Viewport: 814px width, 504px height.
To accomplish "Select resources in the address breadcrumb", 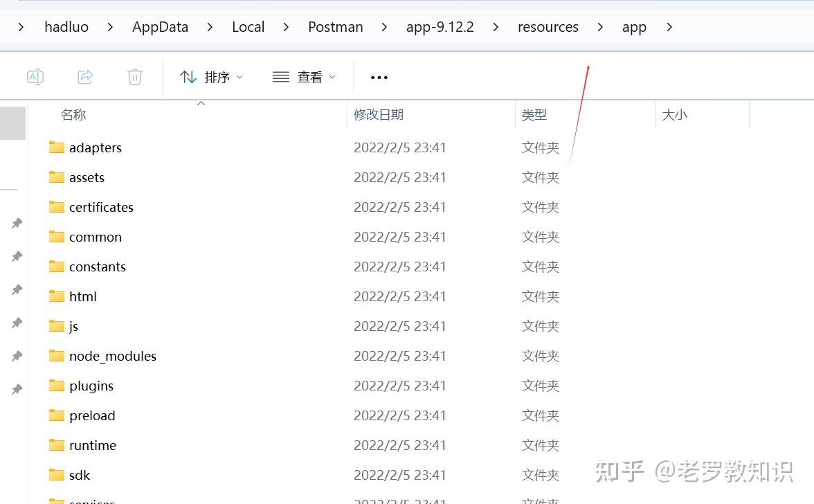I will 548,27.
